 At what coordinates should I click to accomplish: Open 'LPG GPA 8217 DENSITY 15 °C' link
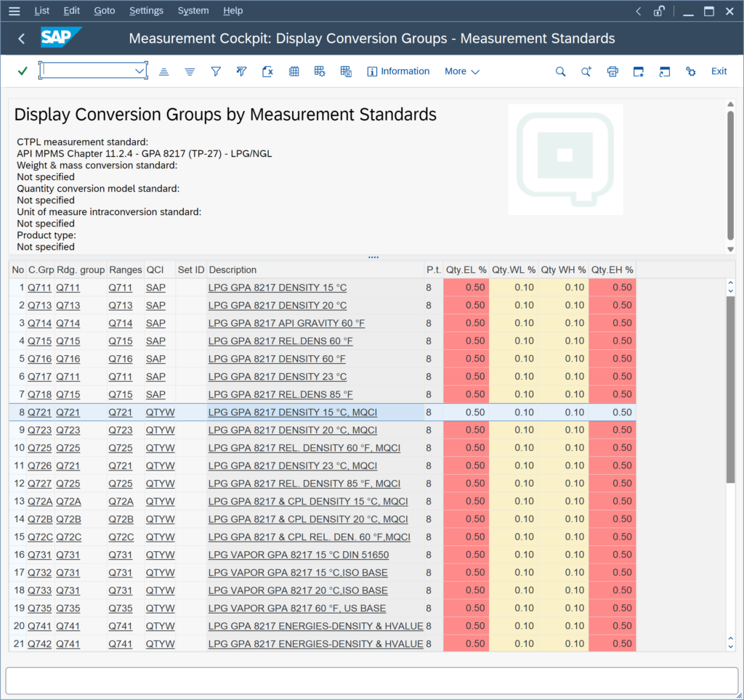pos(277,288)
